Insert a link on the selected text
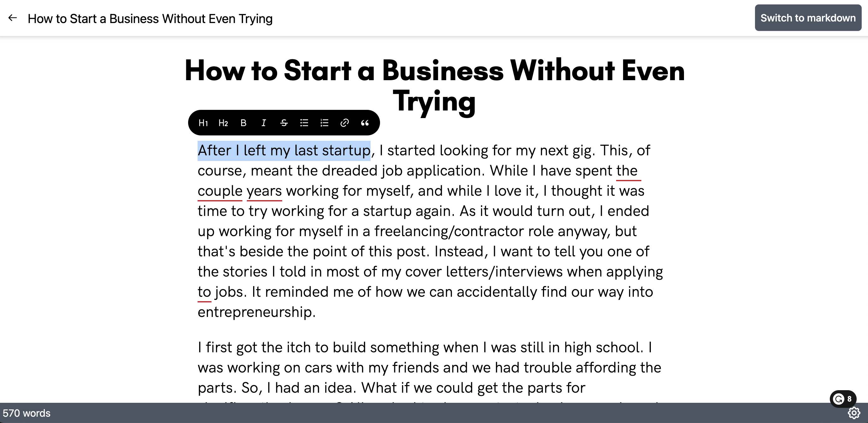868x423 pixels. click(x=344, y=123)
